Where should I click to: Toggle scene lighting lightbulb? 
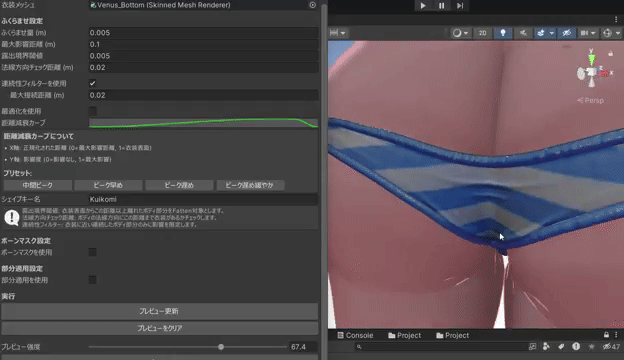click(503, 33)
